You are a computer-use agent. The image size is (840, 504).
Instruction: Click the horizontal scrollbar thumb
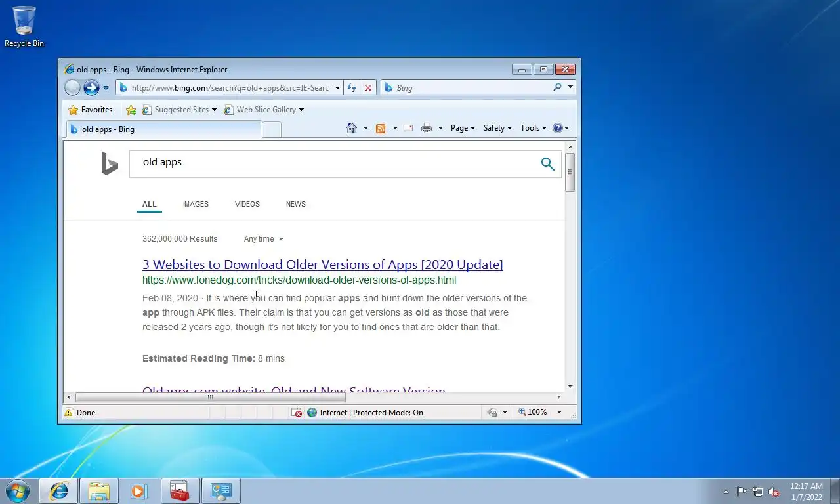tap(211, 397)
